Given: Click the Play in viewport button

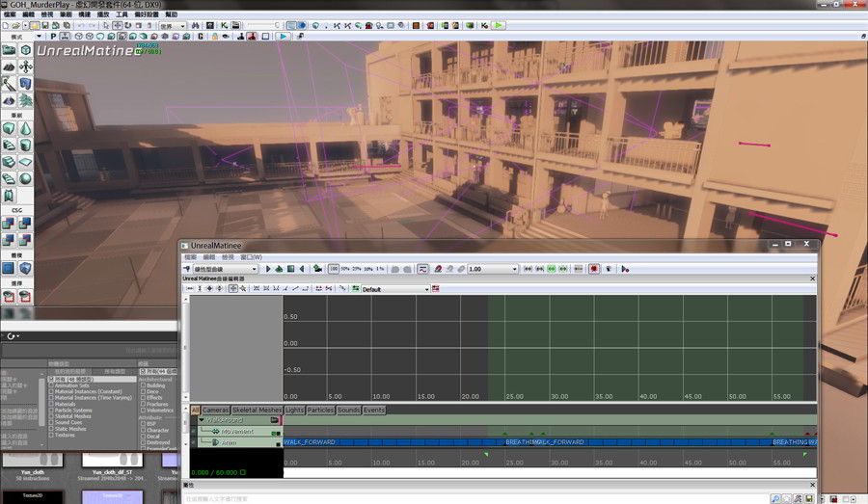Looking at the screenshot, I should 283,37.
